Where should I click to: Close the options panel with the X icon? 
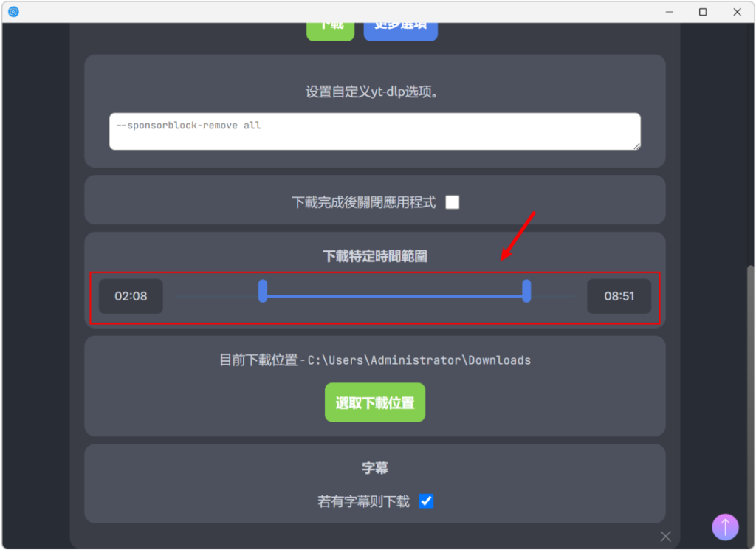coord(666,537)
